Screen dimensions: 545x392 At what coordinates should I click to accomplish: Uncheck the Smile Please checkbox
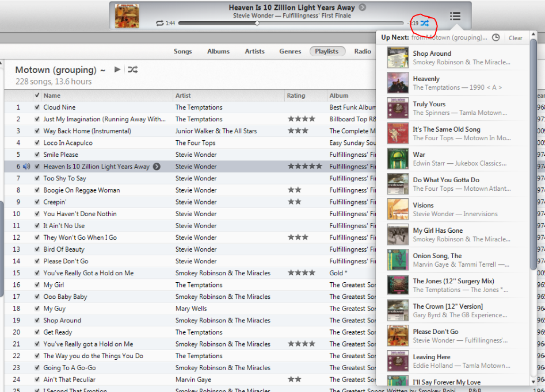(37, 155)
